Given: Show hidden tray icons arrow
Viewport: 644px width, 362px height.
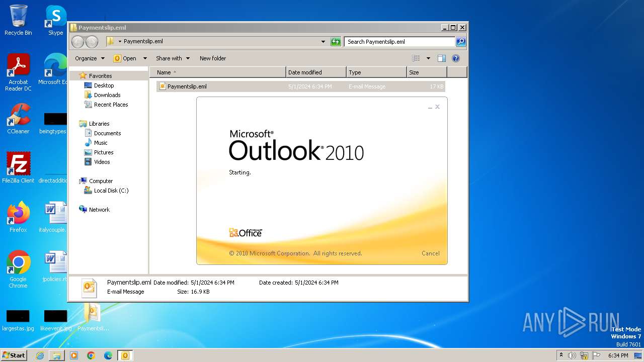Looking at the screenshot, I should click(561, 355).
